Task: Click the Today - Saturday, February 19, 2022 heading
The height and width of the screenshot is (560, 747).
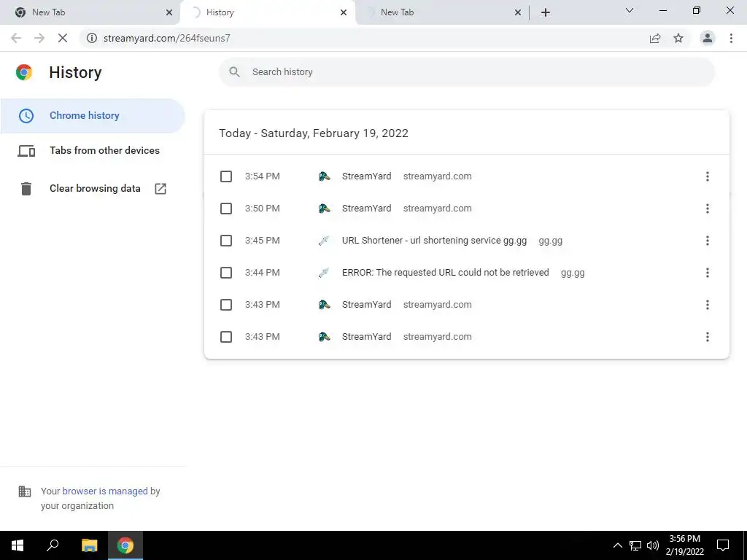Action: click(314, 133)
